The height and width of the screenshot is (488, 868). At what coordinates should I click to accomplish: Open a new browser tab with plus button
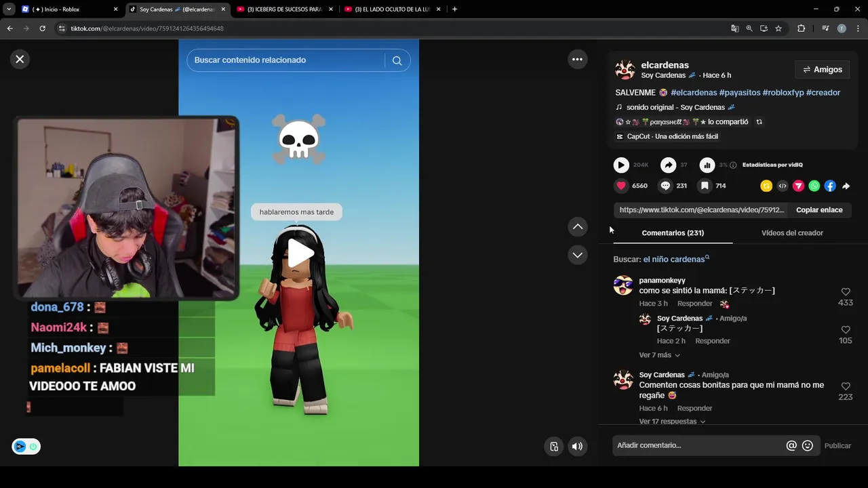454,9
